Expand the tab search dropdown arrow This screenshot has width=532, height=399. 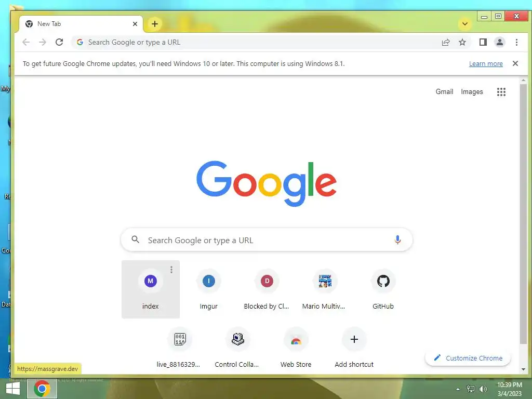pos(465,24)
